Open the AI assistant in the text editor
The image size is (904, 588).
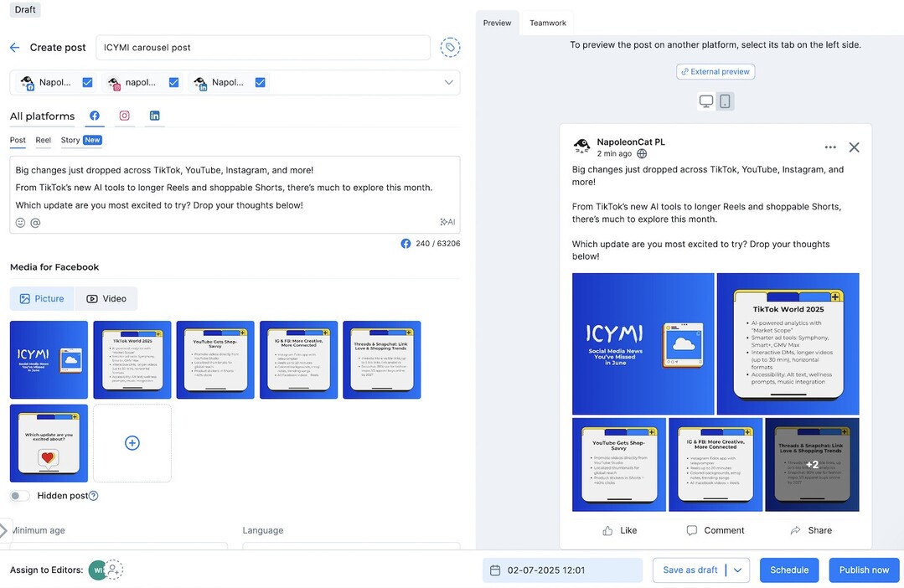pos(447,222)
